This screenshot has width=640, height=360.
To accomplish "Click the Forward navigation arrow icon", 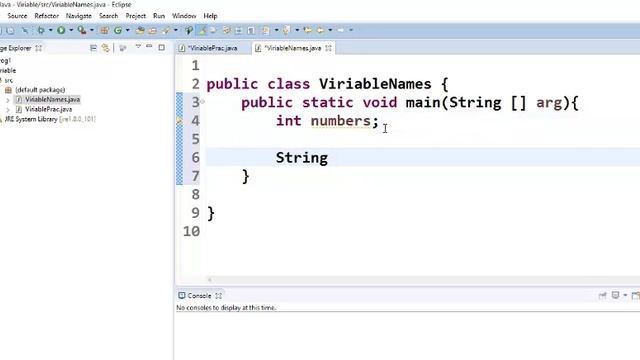I will coord(340,30).
